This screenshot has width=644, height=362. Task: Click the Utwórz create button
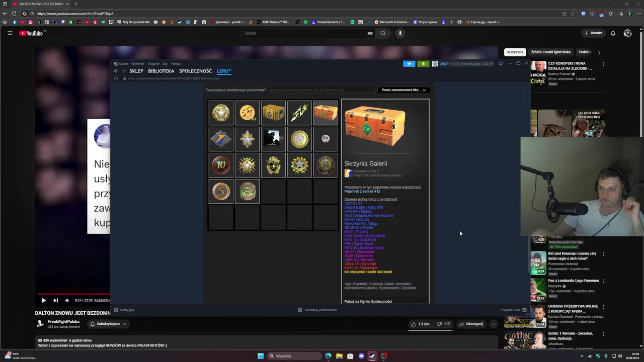point(593,33)
